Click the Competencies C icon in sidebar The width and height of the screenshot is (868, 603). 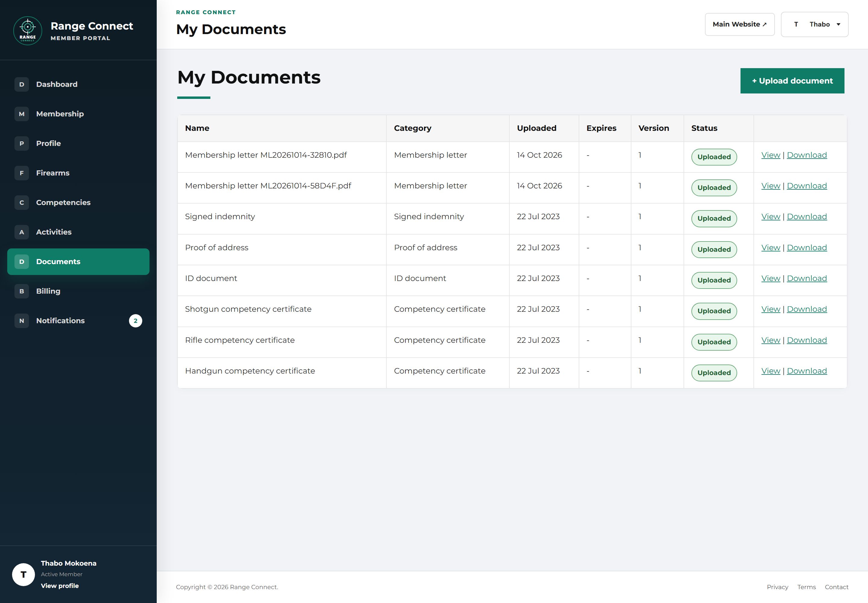pyautogui.click(x=21, y=203)
